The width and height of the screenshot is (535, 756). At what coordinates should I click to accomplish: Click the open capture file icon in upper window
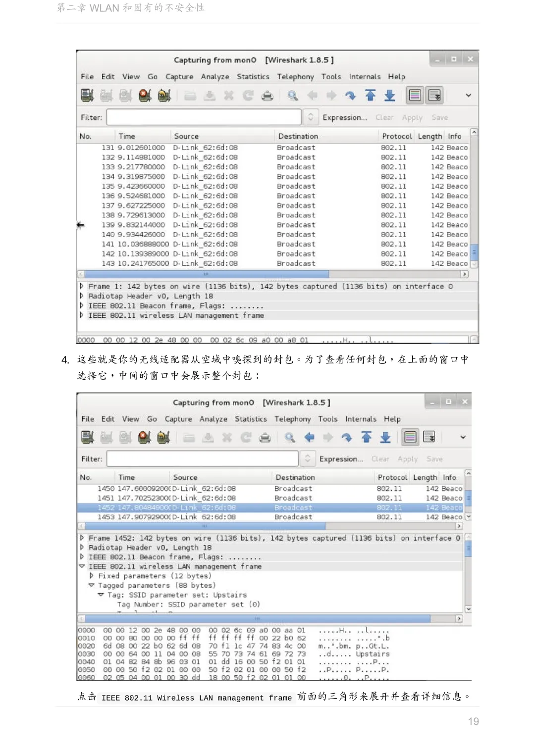[190, 96]
